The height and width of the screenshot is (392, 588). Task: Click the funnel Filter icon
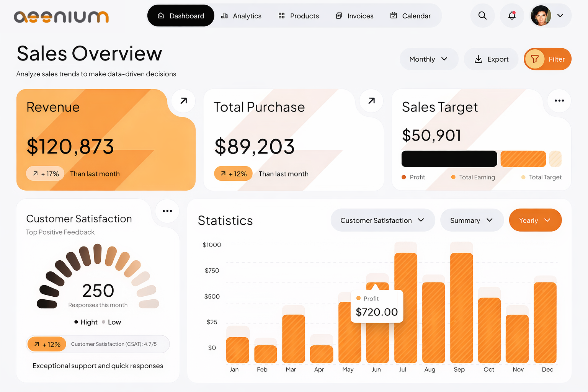535,59
